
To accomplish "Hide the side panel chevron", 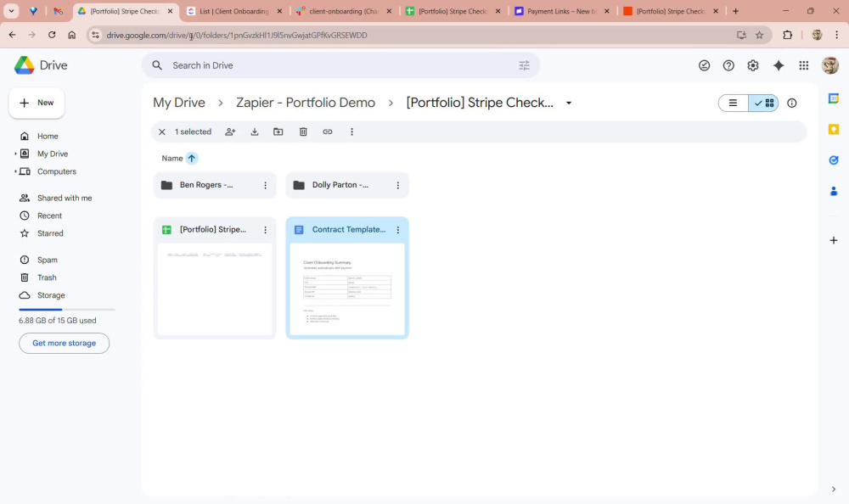I will tap(834, 490).
